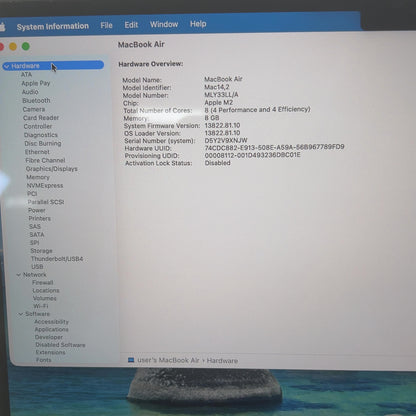Collapse the Software section chevron
Screen dimensions: 416x416
tap(21, 314)
